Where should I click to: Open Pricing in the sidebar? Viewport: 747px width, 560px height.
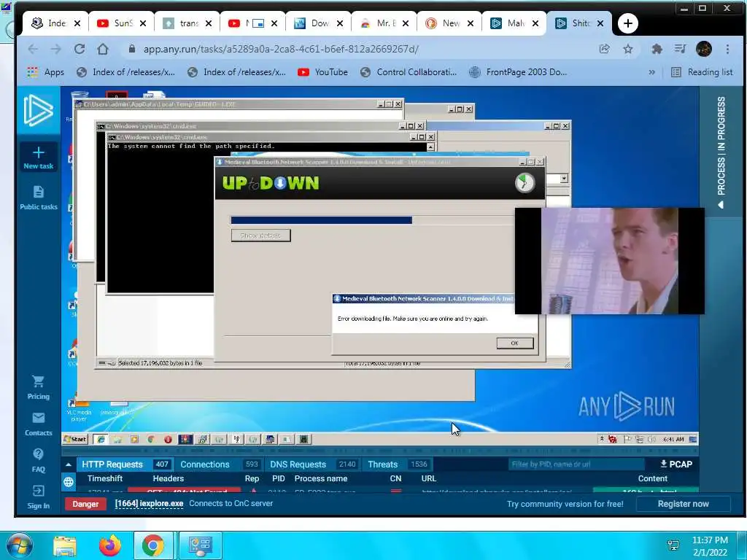39,388
